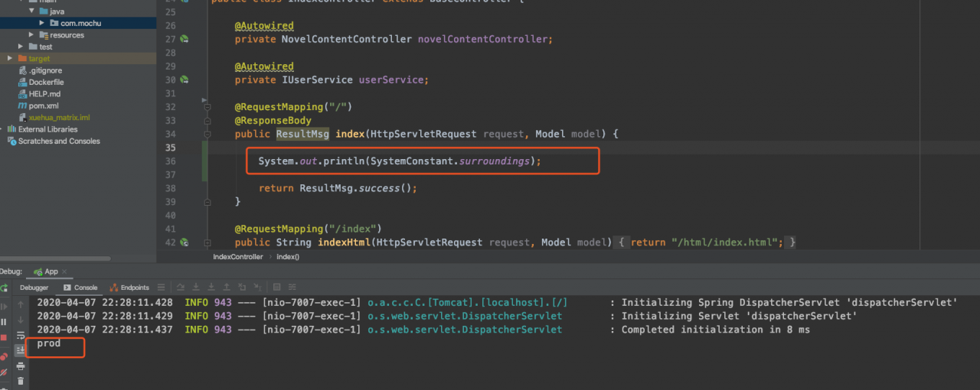Switch to the Debugger tab

coord(34,288)
